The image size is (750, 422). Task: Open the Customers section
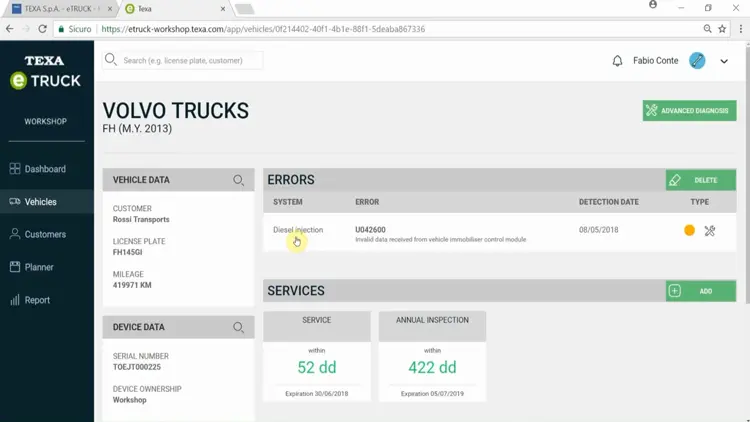[45, 234]
